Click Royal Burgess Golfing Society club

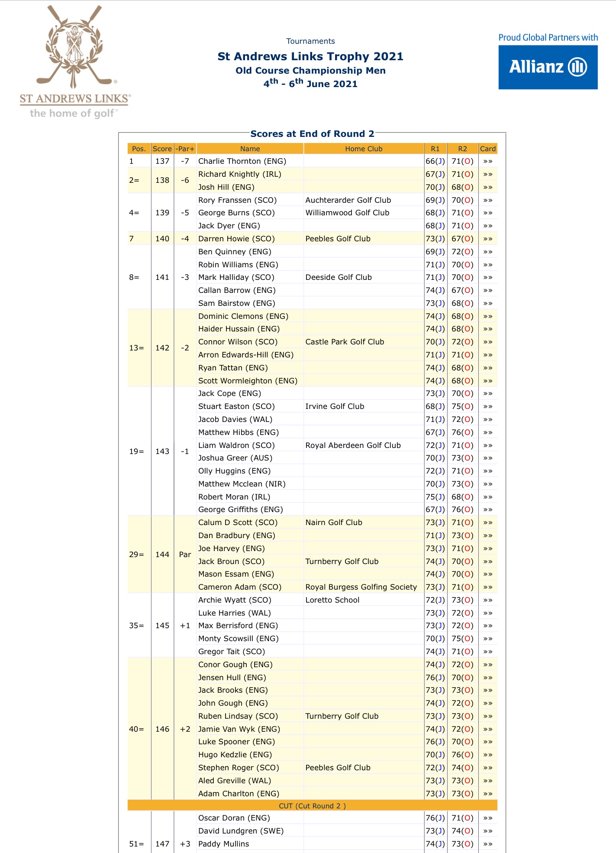coord(361,587)
